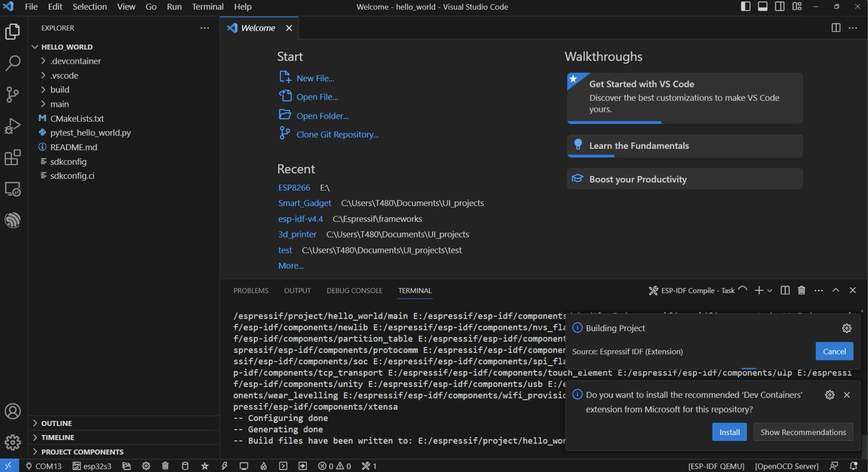
Task: Open the Search view in activity bar
Action: (x=13, y=63)
